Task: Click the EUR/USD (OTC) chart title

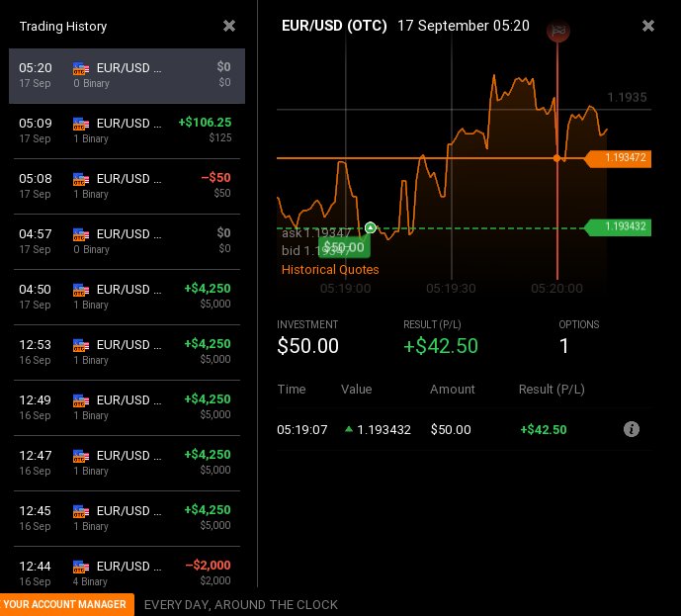Action: click(x=334, y=26)
